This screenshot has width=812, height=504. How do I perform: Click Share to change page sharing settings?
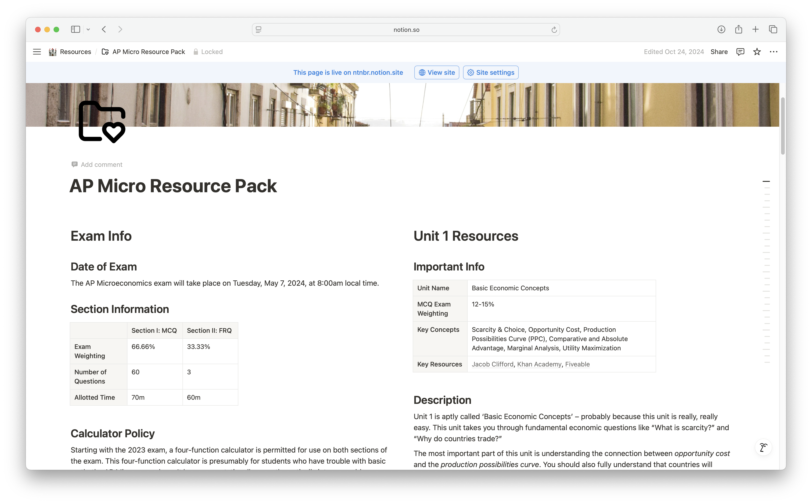click(x=719, y=52)
